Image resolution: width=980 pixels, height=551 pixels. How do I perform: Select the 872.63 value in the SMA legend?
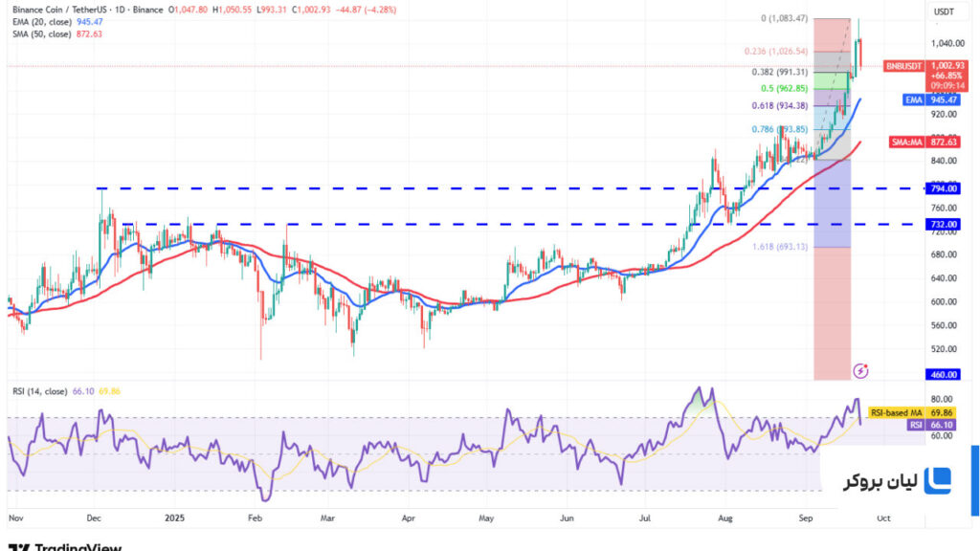89,34
